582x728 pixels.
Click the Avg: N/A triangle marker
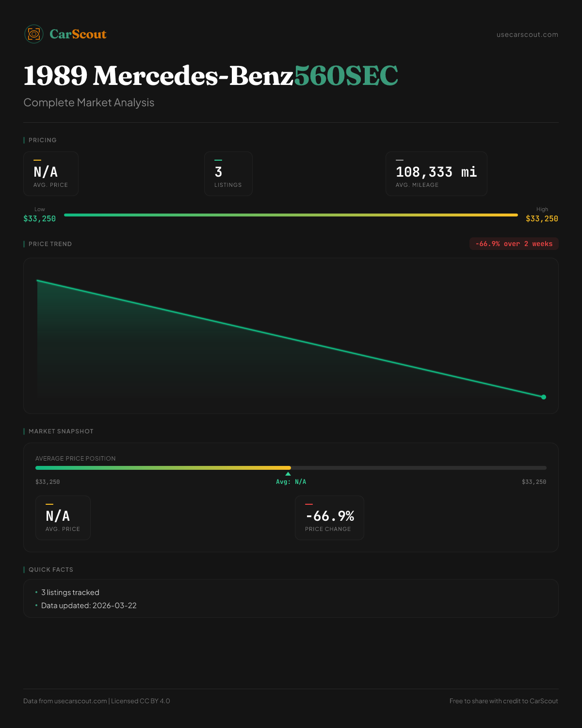click(x=288, y=474)
